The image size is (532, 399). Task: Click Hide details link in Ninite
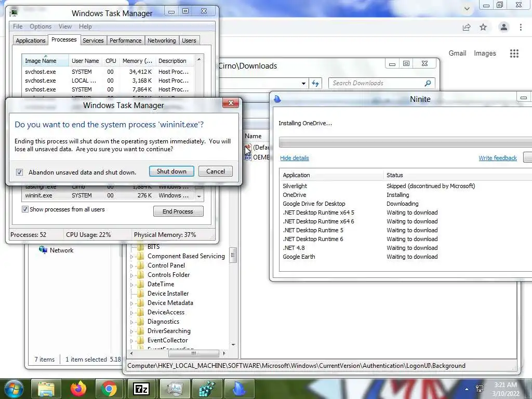(294, 158)
